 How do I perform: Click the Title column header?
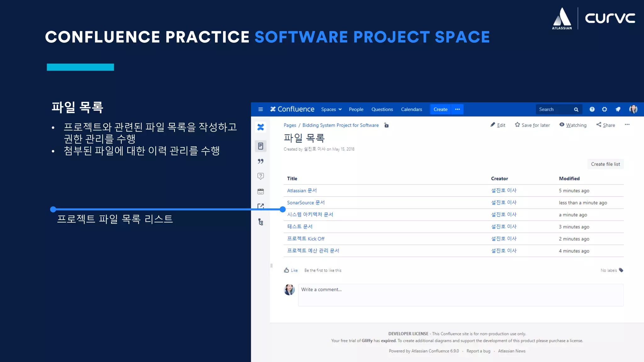point(292,178)
